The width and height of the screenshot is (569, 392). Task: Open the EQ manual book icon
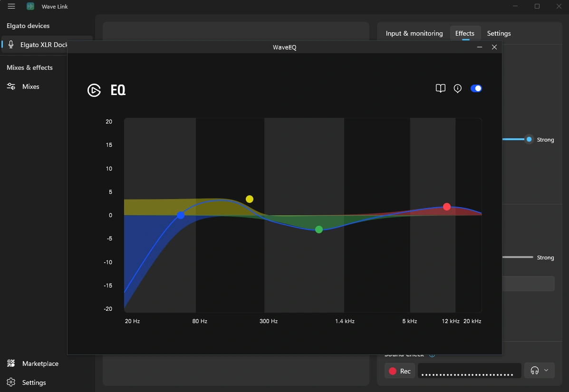[x=441, y=88]
